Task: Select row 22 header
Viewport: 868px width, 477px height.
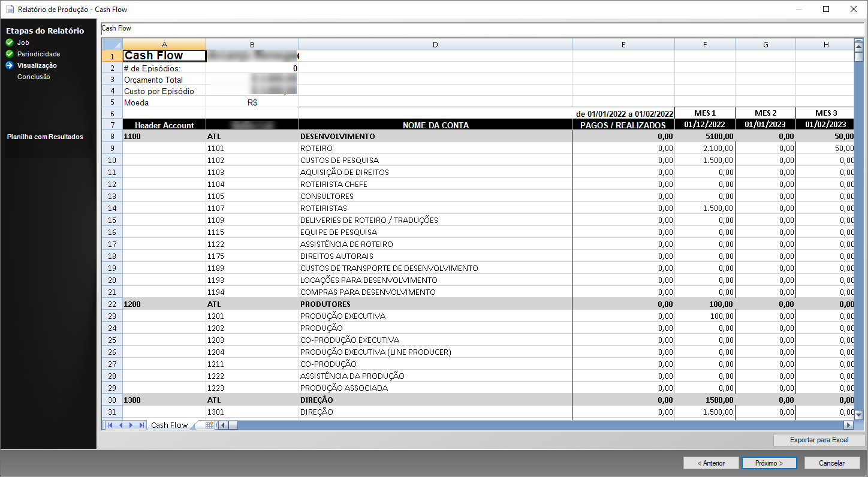Action: tap(112, 304)
